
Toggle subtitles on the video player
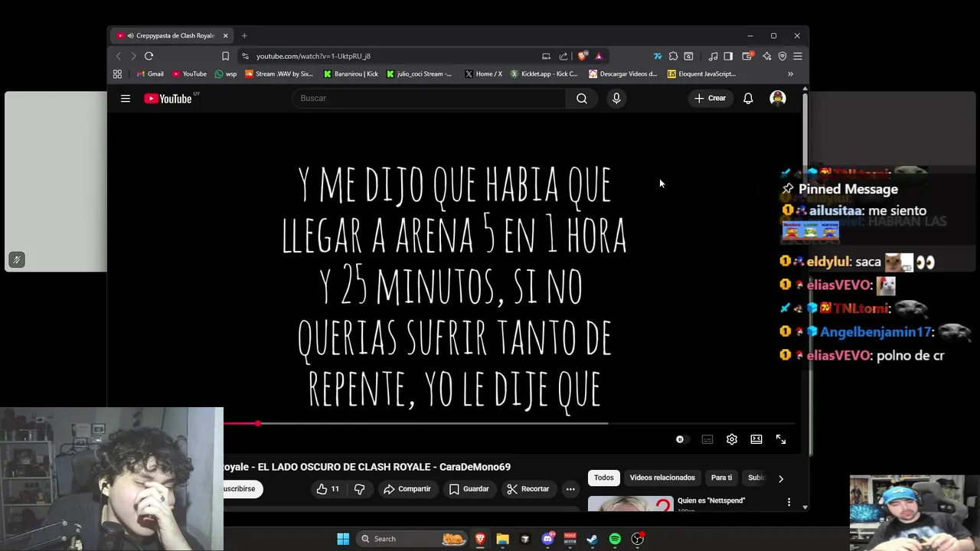[707, 439]
